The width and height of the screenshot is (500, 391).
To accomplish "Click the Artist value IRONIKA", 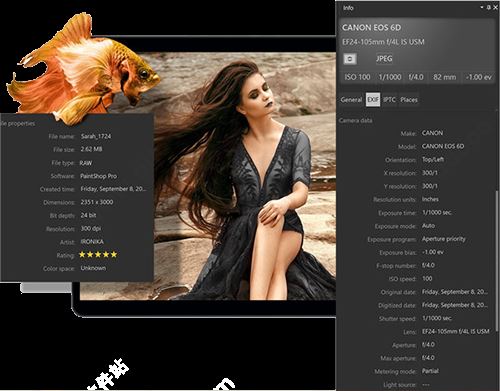I will (92, 242).
